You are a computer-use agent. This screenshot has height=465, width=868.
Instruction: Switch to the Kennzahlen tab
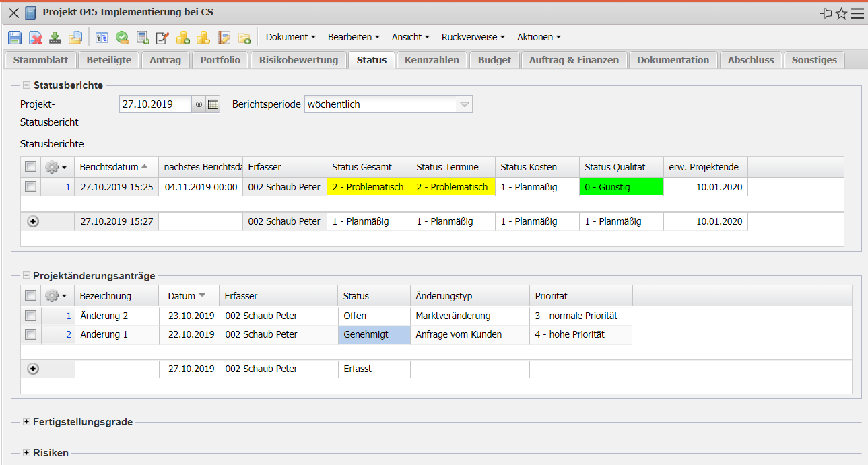point(432,60)
